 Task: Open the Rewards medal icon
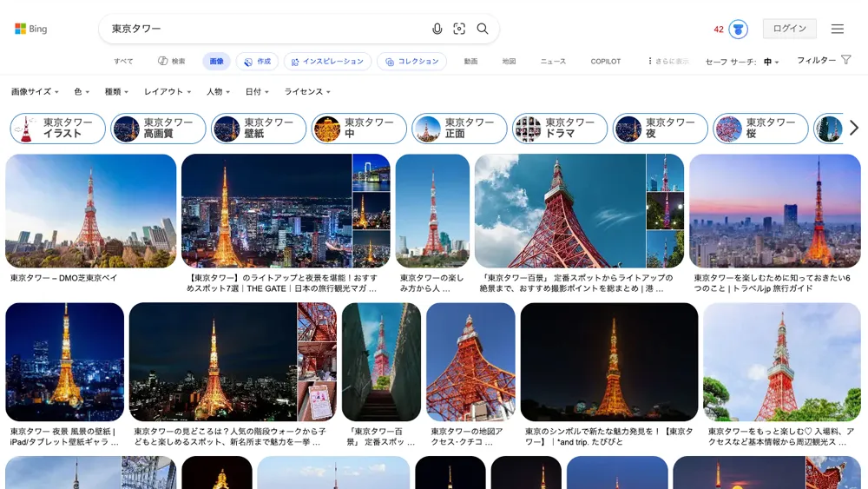tap(738, 29)
